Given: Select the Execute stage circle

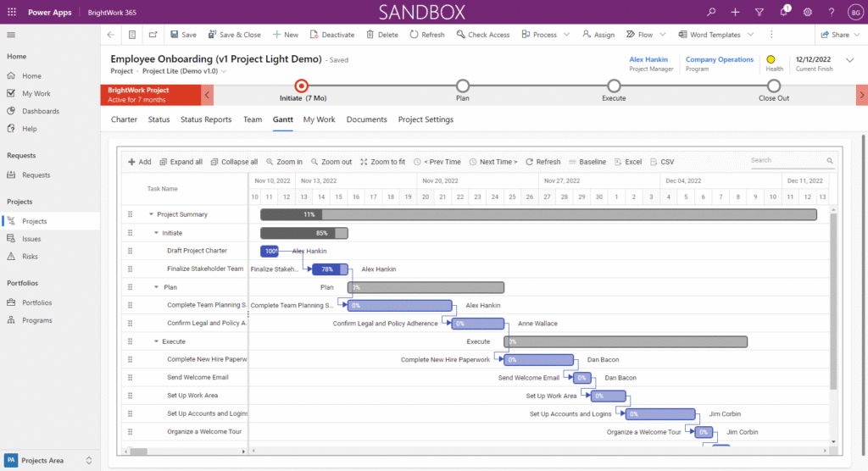Looking at the screenshot, I should [x=614, y=86].
